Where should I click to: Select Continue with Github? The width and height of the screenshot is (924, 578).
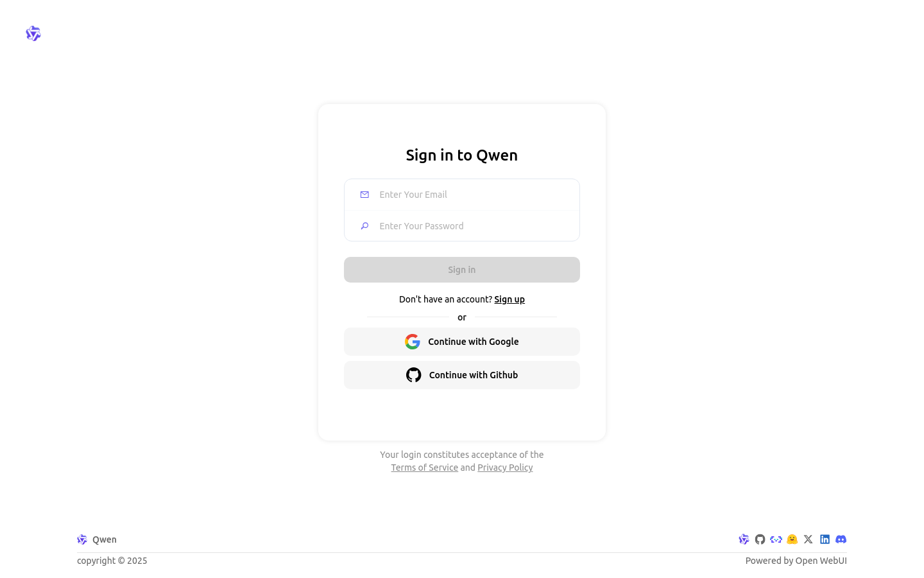(462, 374)
